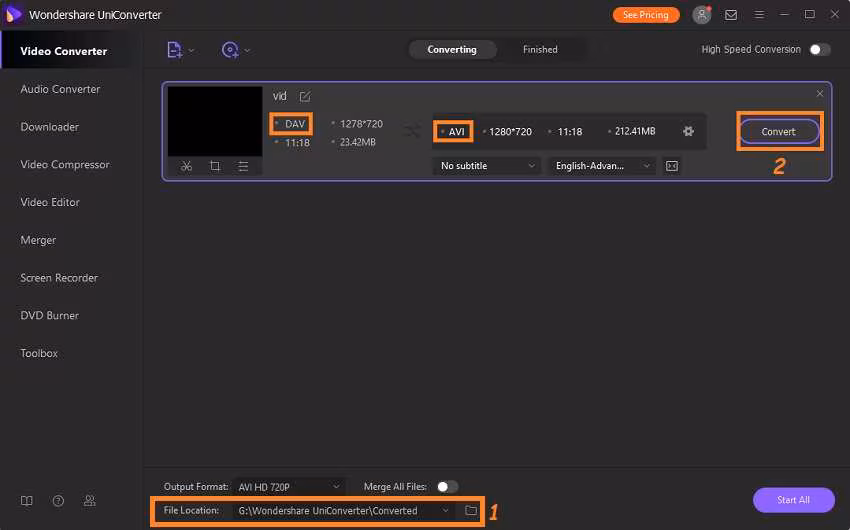
Task: Open the English-Advan... audio track dropdown
Action: 602,166
